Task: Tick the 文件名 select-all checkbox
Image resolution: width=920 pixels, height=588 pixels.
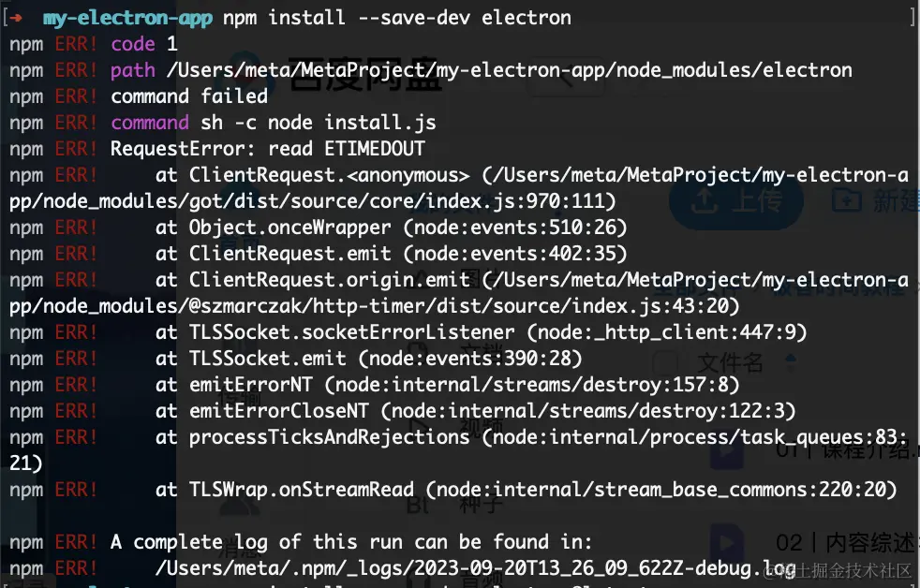Action: tap(666, 361)
